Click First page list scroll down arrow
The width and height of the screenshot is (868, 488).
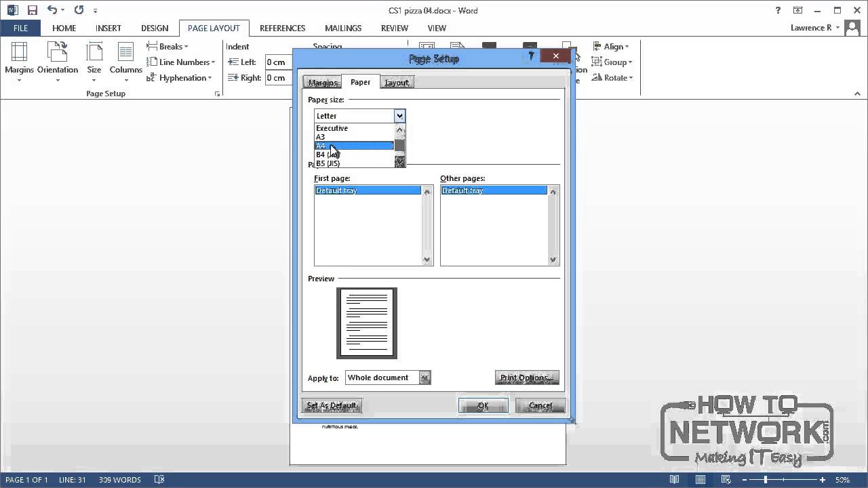[427, 260]
